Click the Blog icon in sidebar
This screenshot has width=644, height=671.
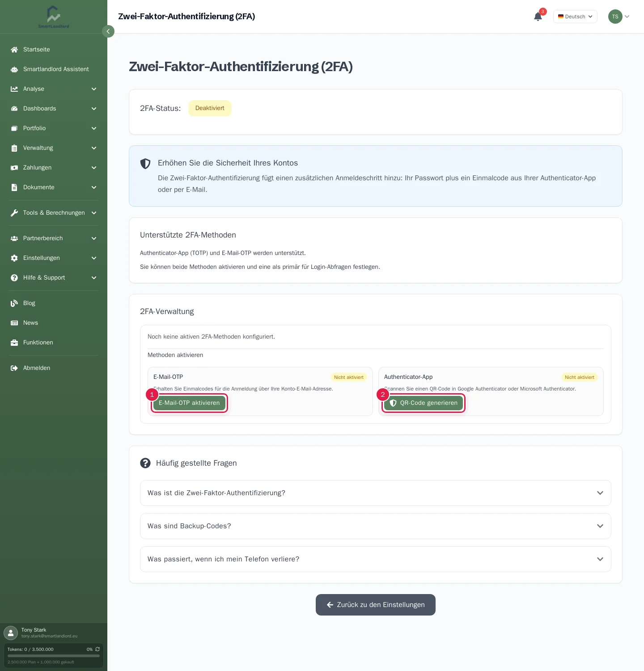14,303
